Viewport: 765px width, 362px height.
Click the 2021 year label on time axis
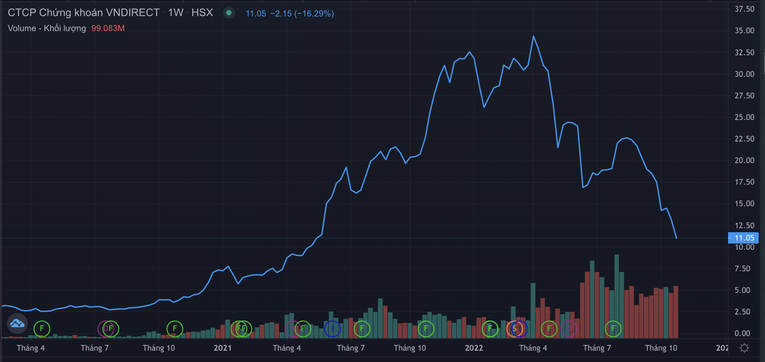pos(223,348)
